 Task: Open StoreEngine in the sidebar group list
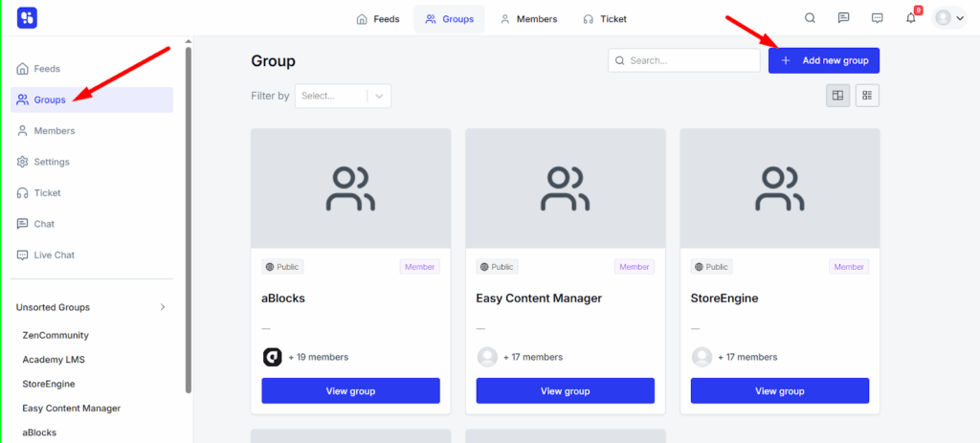pyautogui.click(x=49, y=384)
